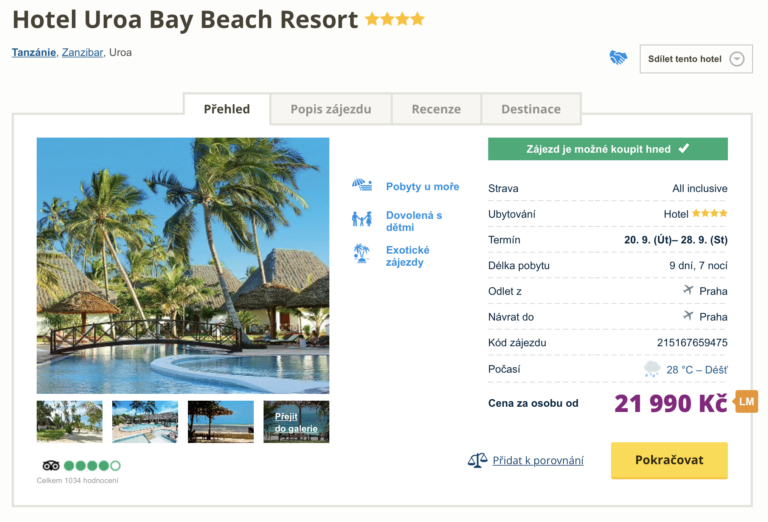Click the Přidat k porovnání link

[x=538, y=461]
